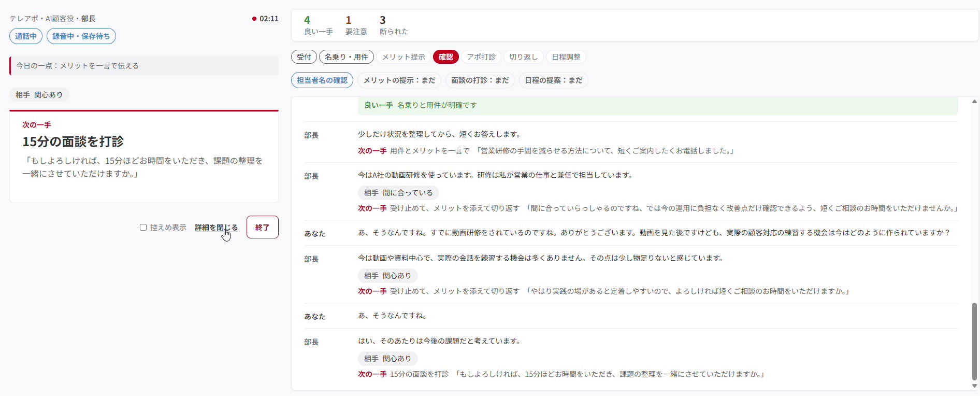Click the 詳細を閉じる link
The image size is (980, 396).
[216, 228]
